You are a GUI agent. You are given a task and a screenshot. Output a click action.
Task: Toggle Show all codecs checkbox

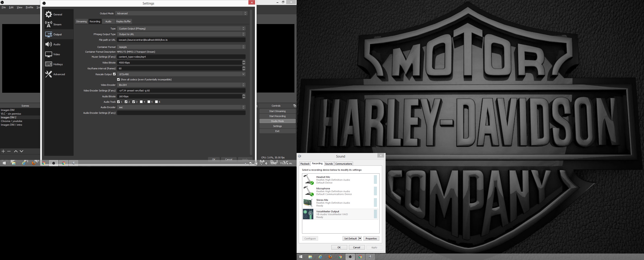pos(119,80)
